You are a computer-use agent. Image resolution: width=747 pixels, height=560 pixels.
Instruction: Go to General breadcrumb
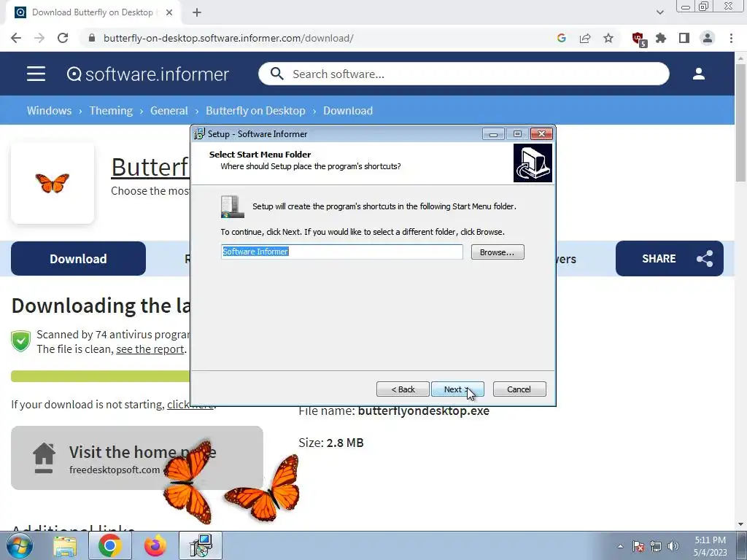click(x=169, y=111)
